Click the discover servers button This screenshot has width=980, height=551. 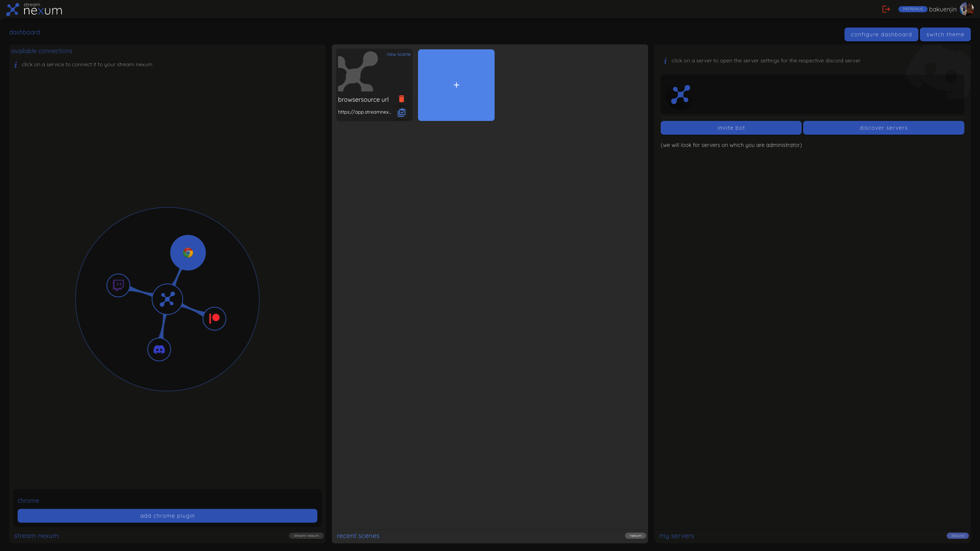(x=883, y=128)
